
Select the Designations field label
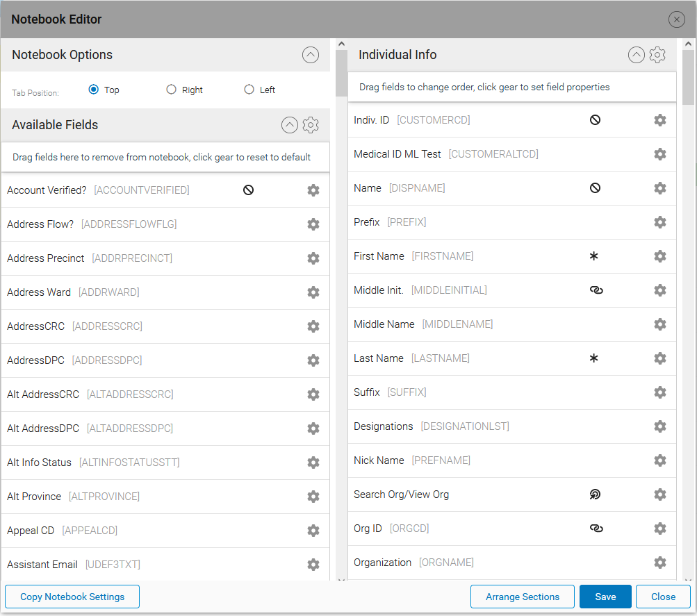[x=383, y=426]
